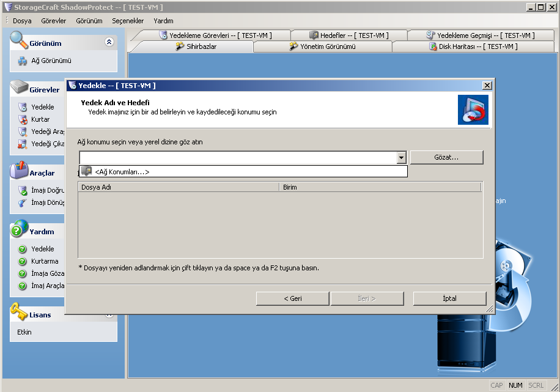The height and width of the screenshot is (392, 560).
Task: Collapse the Görünüm sidebar panel
Action: [109, 42]
